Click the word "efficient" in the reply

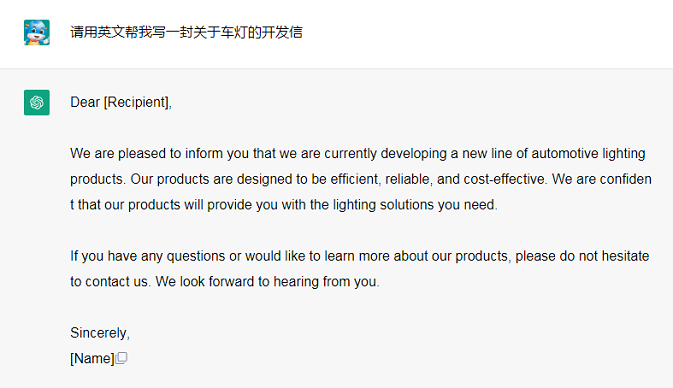coord(354,179)
